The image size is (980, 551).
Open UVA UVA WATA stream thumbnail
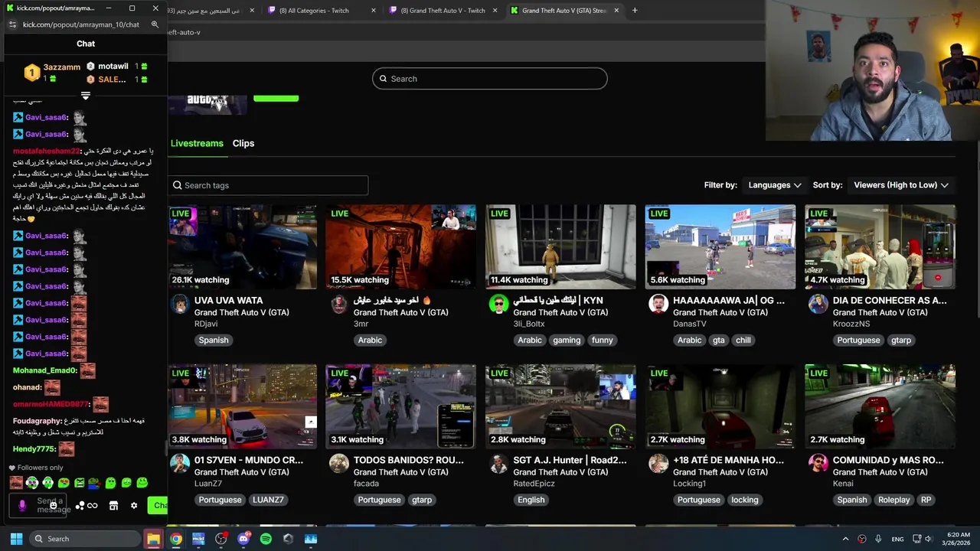243,246
